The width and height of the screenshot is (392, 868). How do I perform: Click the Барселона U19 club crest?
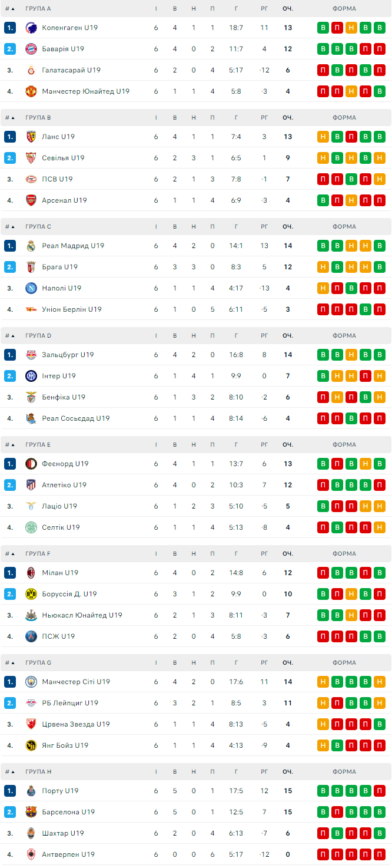click(x=31, y=812)
